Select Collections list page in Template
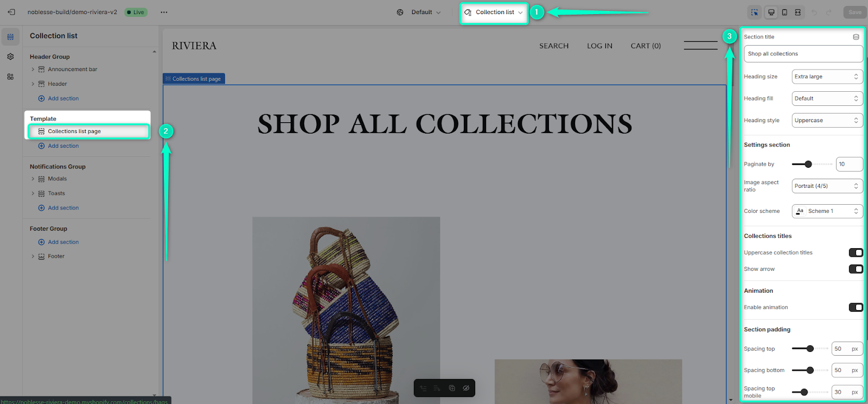868x404 pixels. pos(88,131)
